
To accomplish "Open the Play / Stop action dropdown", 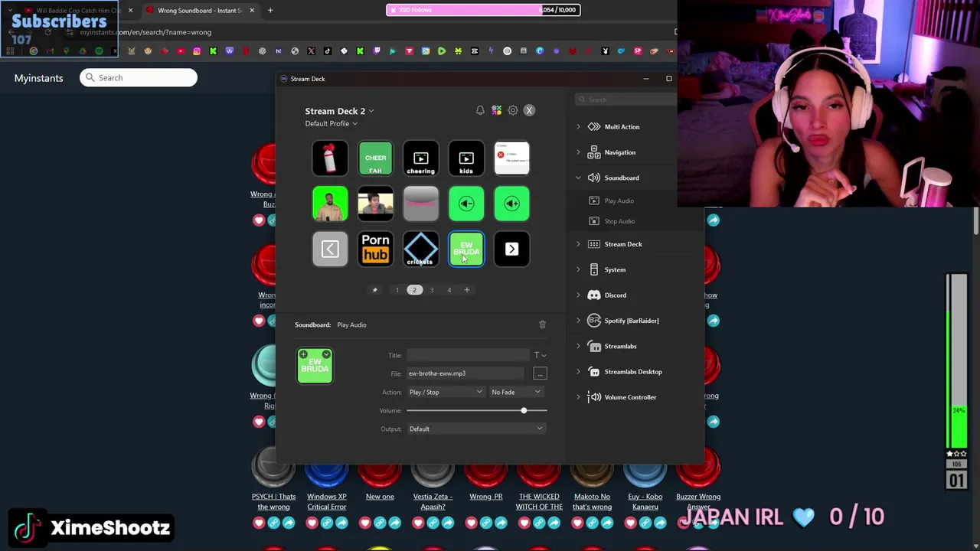I will coord(446,392).
